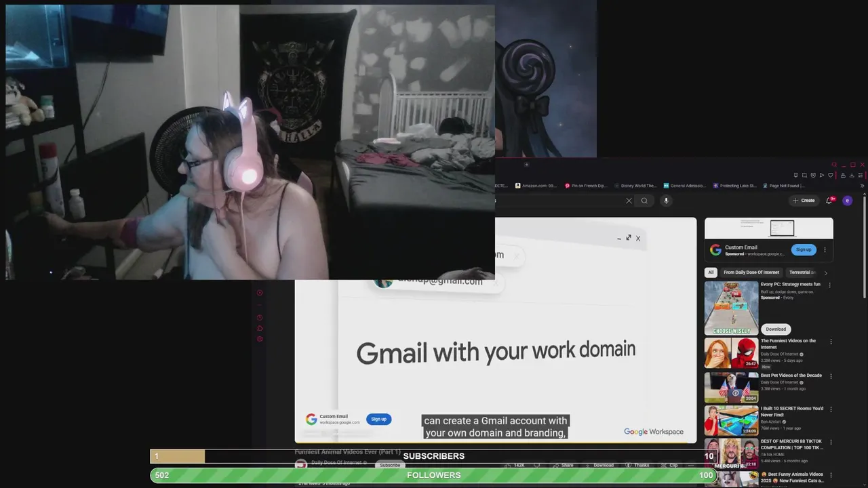
Task: Click the Thanks button below the video
Action: point(637,466)
